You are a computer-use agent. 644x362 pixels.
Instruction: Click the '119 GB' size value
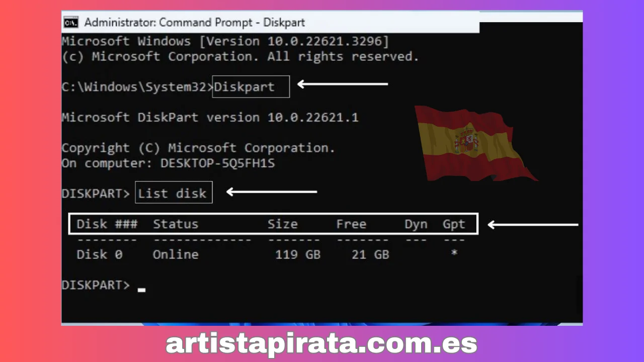click(297, 254)
